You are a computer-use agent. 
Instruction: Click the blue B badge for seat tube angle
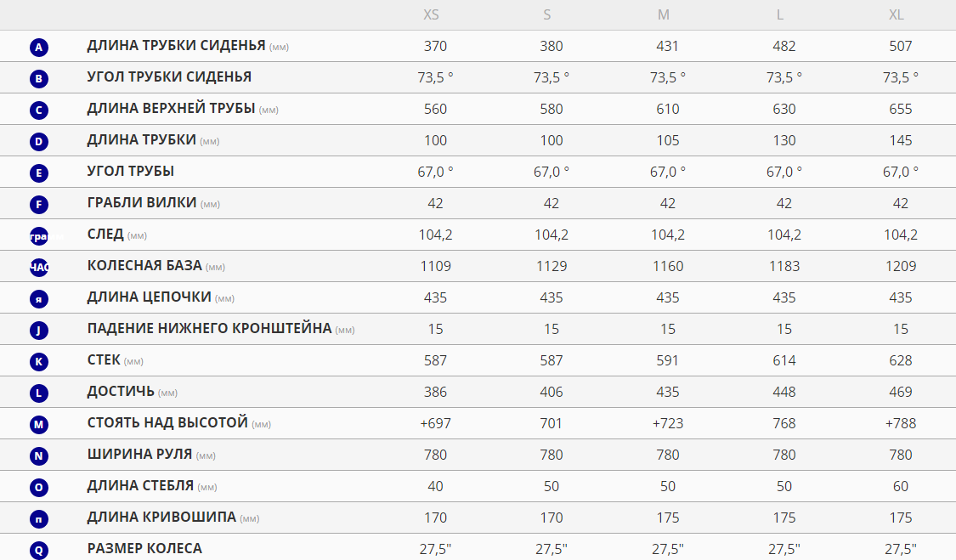(x=39, y=79)
